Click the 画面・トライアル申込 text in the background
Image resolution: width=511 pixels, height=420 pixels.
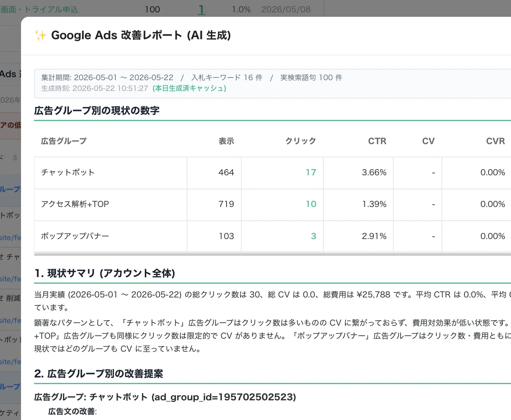click(39, 10)
